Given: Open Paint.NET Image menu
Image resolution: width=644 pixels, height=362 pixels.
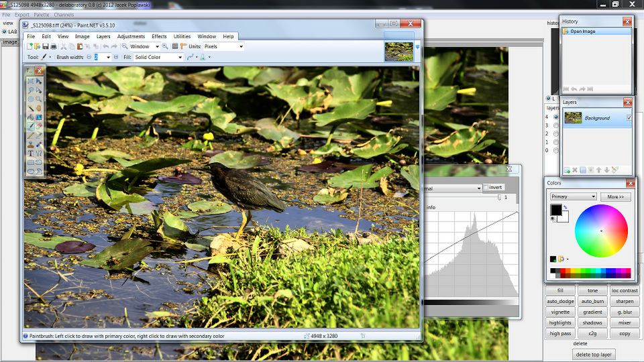Looking at the screenshot, I should click(82, 36).
